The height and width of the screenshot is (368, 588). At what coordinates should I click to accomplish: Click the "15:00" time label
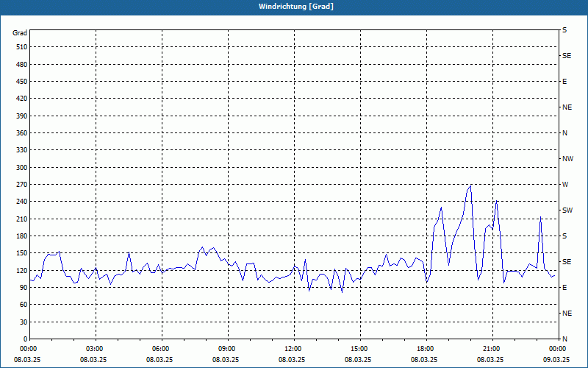[360, 349]
